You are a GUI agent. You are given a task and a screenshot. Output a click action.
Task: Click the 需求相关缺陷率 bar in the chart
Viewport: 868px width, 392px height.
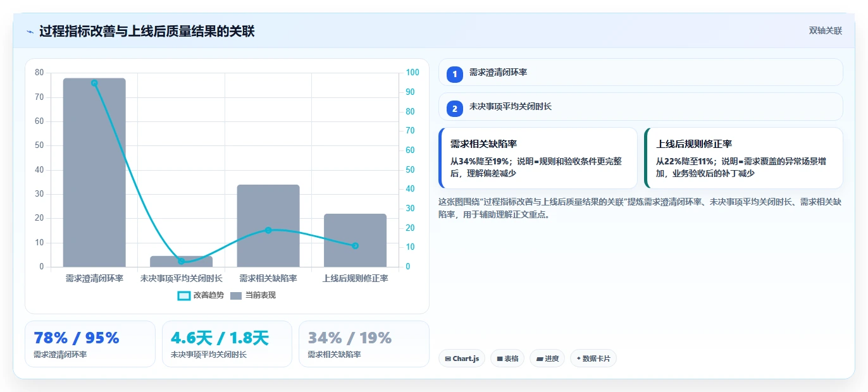coord(268,226)
